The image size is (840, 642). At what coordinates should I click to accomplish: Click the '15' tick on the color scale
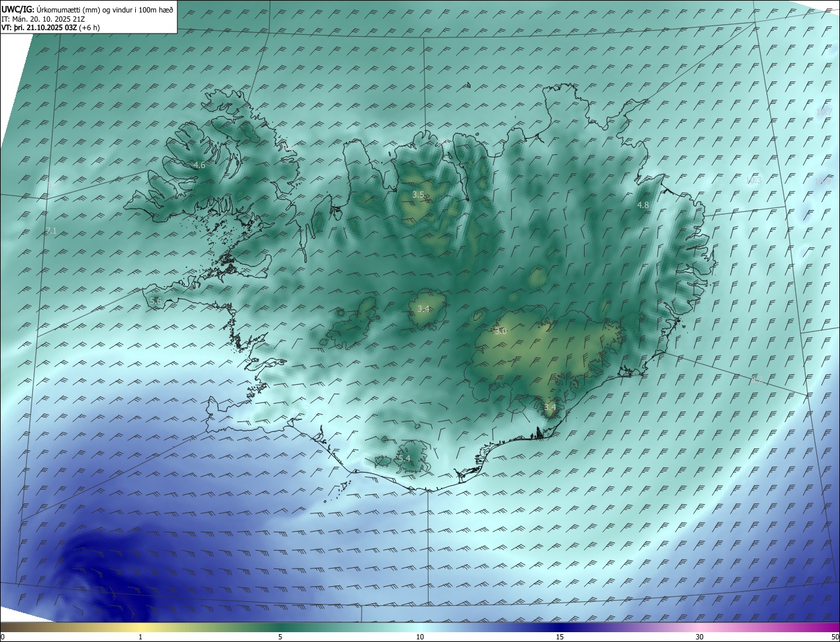click(x=560, y=637)
